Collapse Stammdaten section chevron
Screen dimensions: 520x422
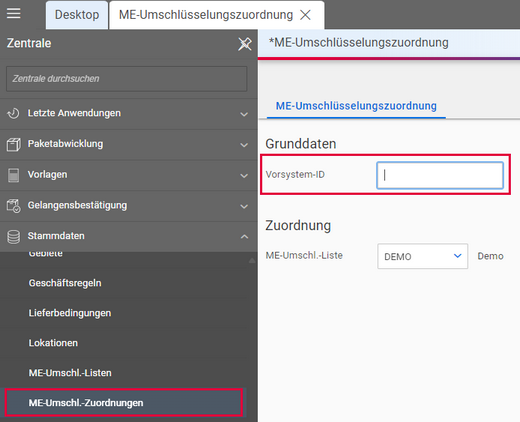click(x=244, y=237)
